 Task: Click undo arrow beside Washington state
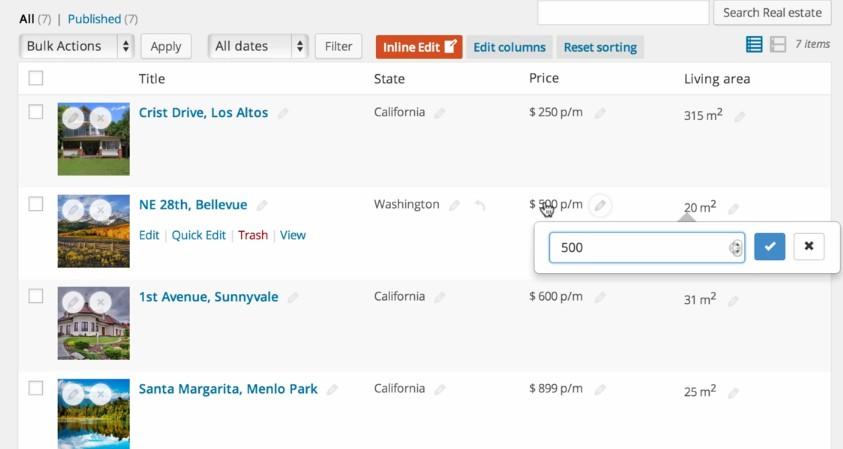[x=480, y=205]
